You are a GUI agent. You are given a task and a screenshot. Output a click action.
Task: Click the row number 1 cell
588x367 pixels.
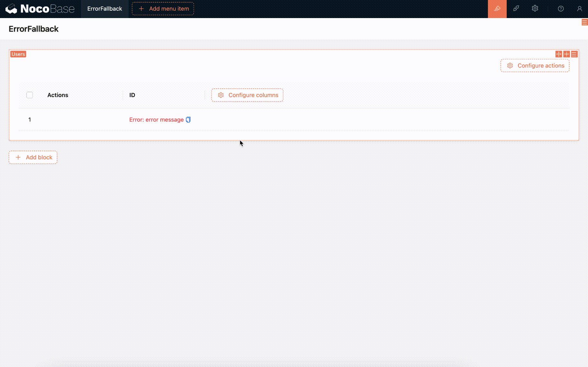point(30,120)
